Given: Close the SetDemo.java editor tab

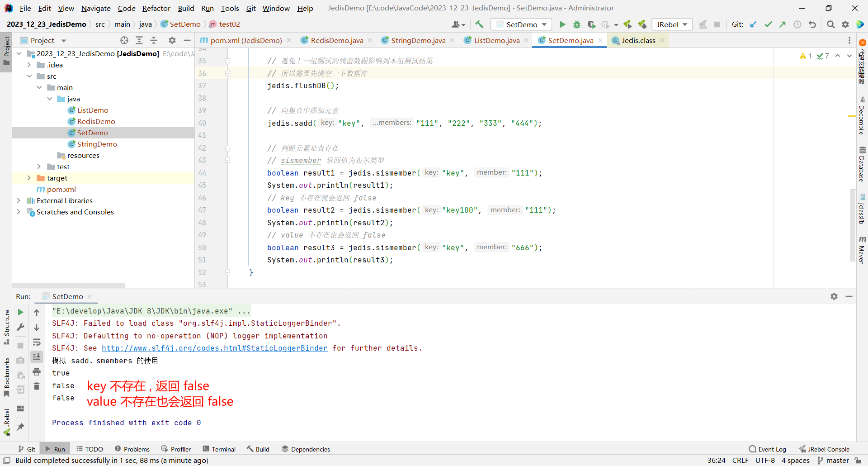Looking at the screenshot, I should pos(600,40).
